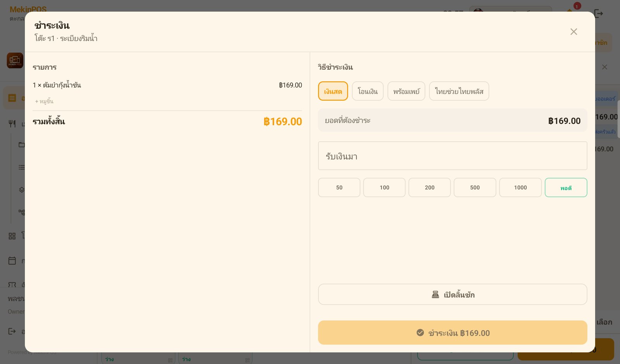The height and width of the screenshot is (364, 620).
Task: Pick the 200 baht quick amount
Action: [429, 187]
